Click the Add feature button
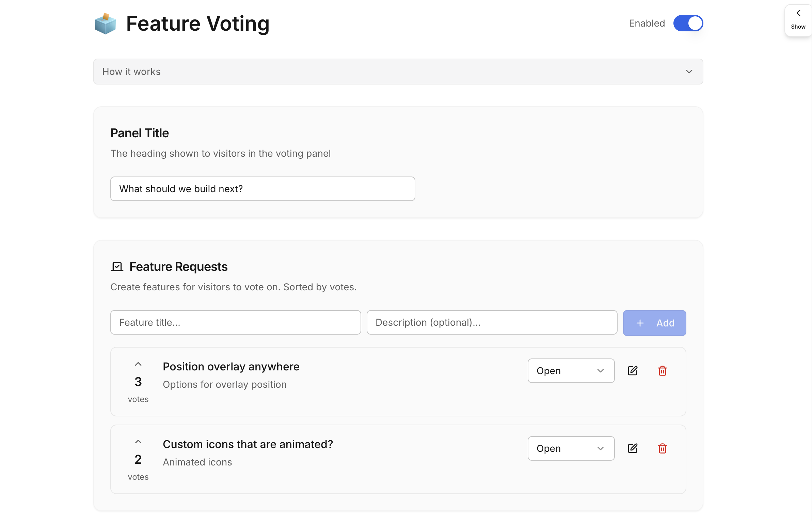812x521 pixels. pos(654,323)
